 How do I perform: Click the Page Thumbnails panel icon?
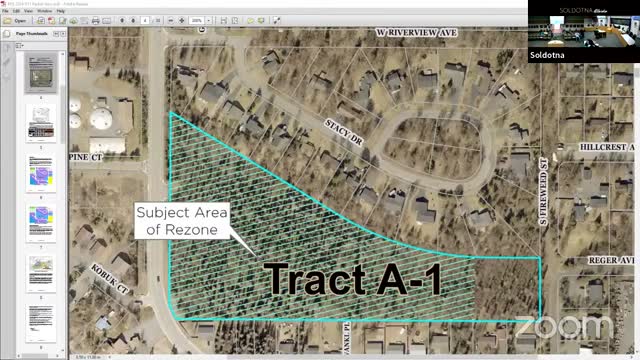pyautogui.click(x=7, y=34)
